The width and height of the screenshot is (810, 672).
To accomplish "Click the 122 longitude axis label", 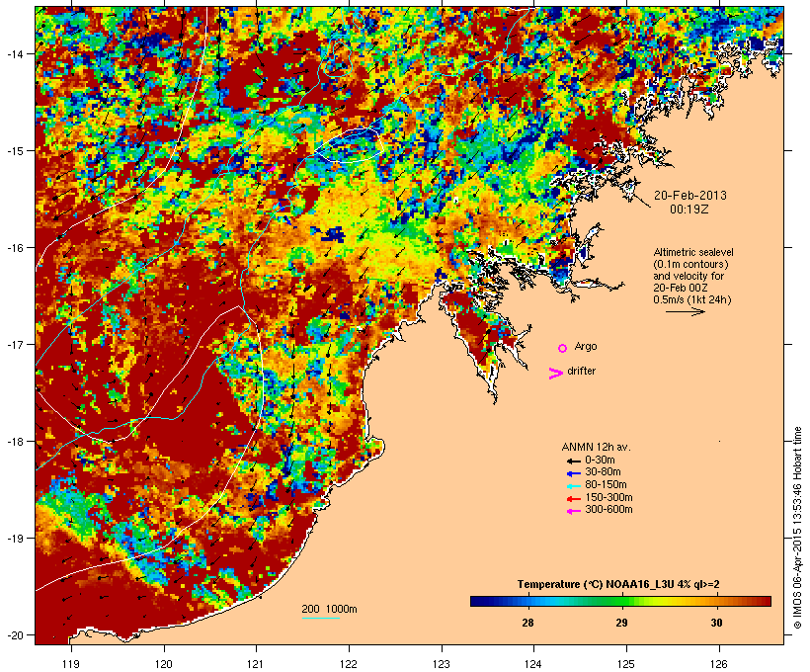I will tap(349, 664).
